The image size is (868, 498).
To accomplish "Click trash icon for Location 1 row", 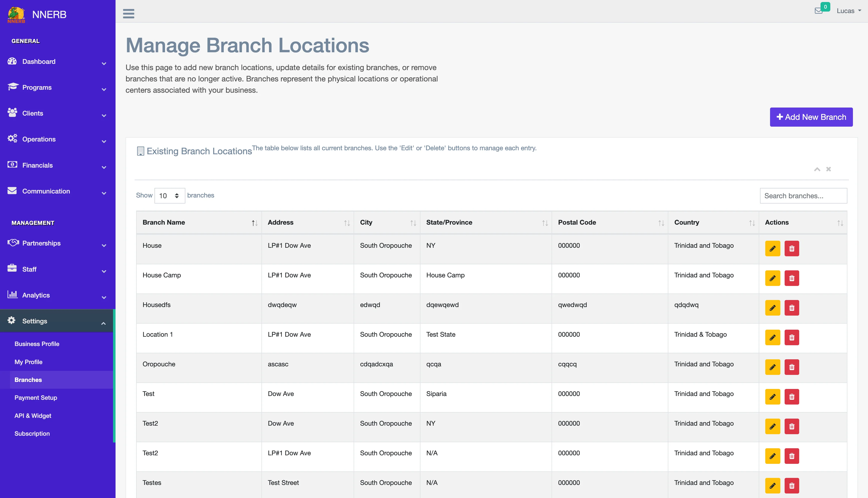I will click(x=791, y=338).
